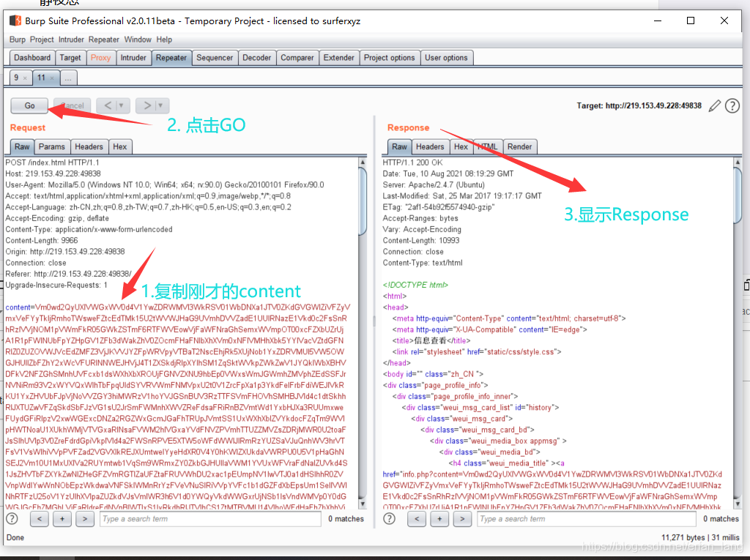750x560 pixels.
Task: Click response search plus options button
Action: (x=439, y=519)
